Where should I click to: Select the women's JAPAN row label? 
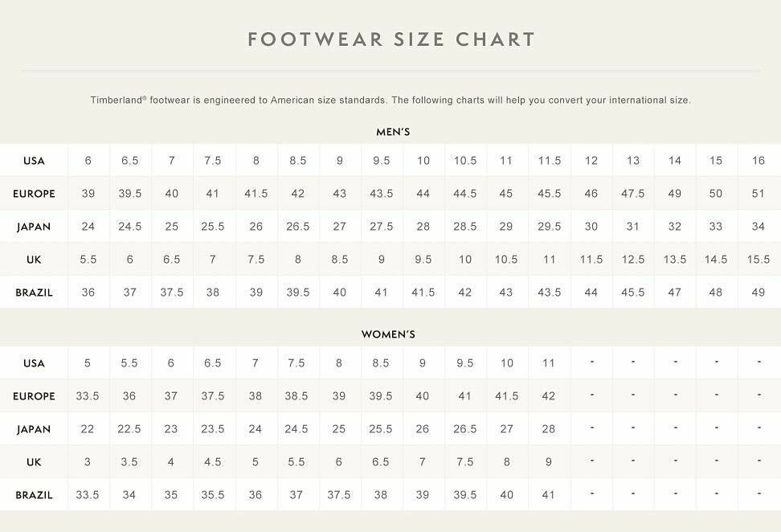click(34, 429)
